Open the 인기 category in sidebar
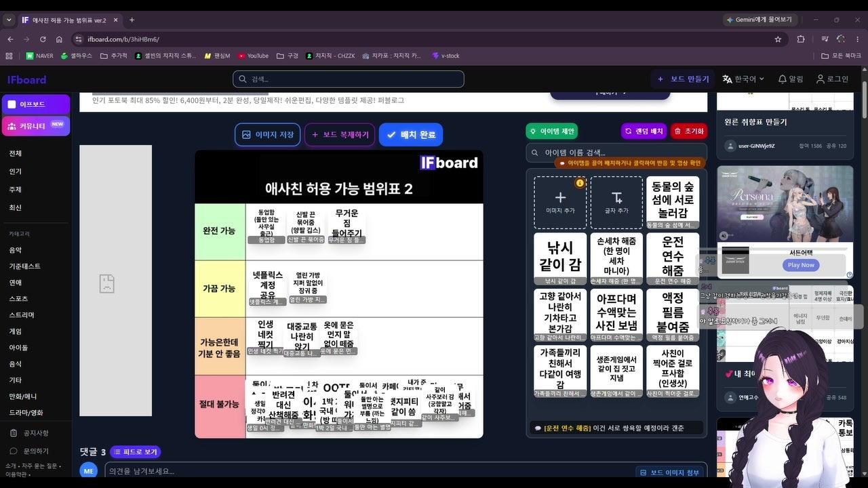Image resolution: width=868 pixels, height=488 pixels. [x=16, y=171]
